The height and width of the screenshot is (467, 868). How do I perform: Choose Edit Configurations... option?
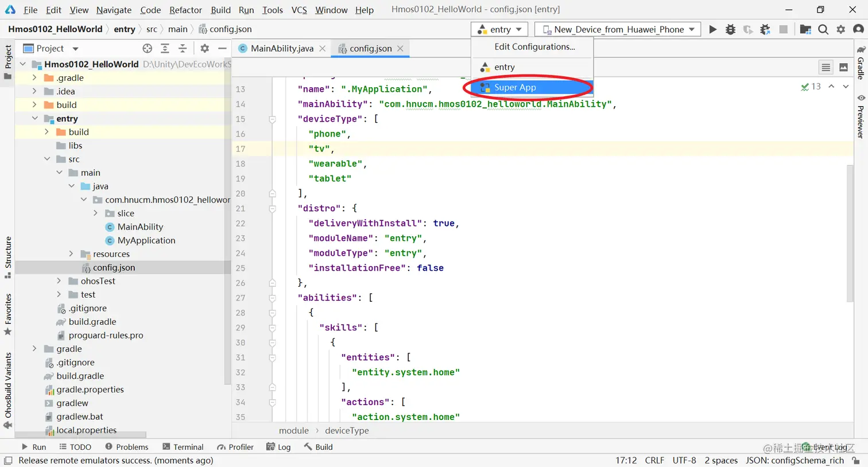pos(532,46)
